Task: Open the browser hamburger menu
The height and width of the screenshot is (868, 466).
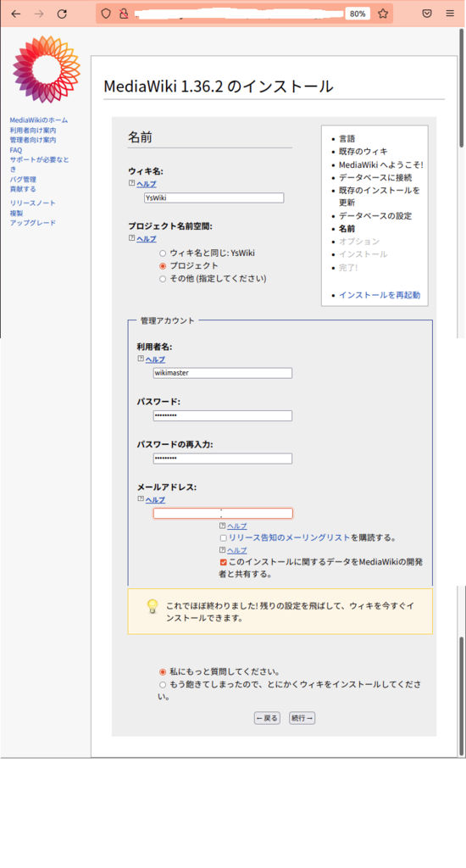Action: (x=451, y=14)
